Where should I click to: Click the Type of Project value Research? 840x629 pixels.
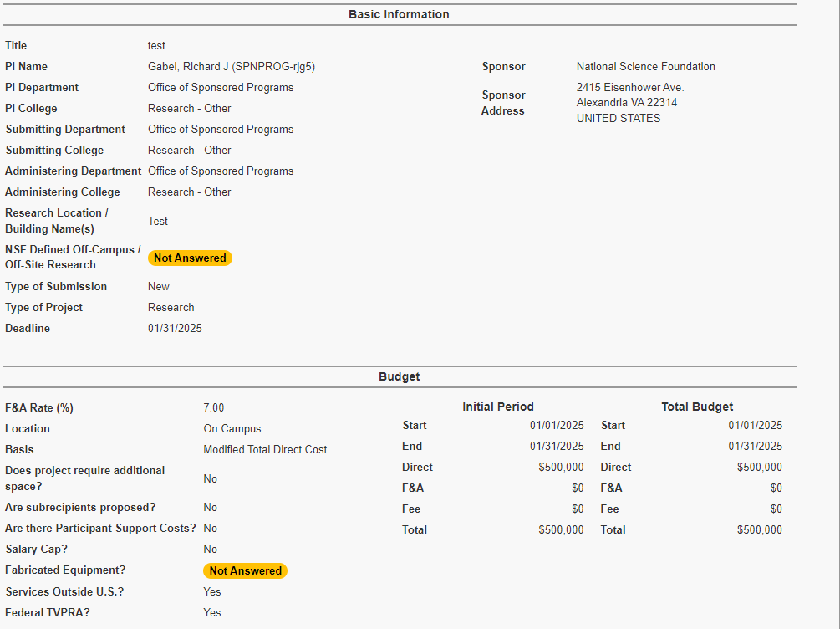click(x=171, y=308)
